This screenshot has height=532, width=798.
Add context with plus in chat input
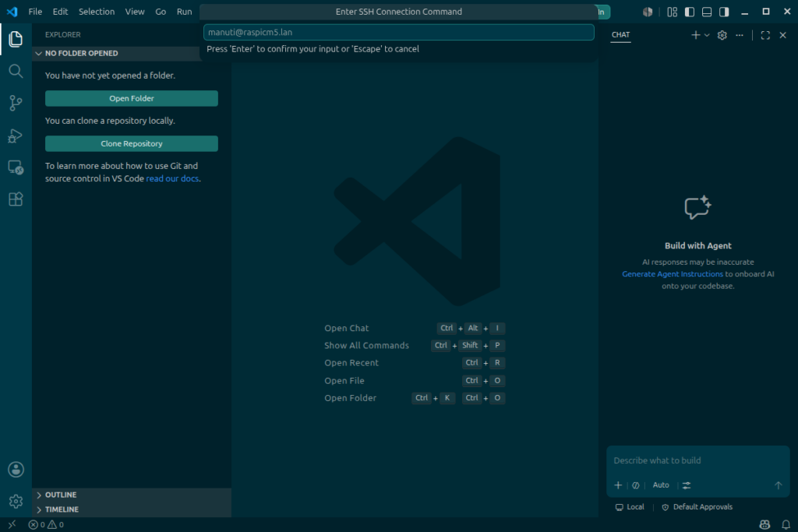618,485
